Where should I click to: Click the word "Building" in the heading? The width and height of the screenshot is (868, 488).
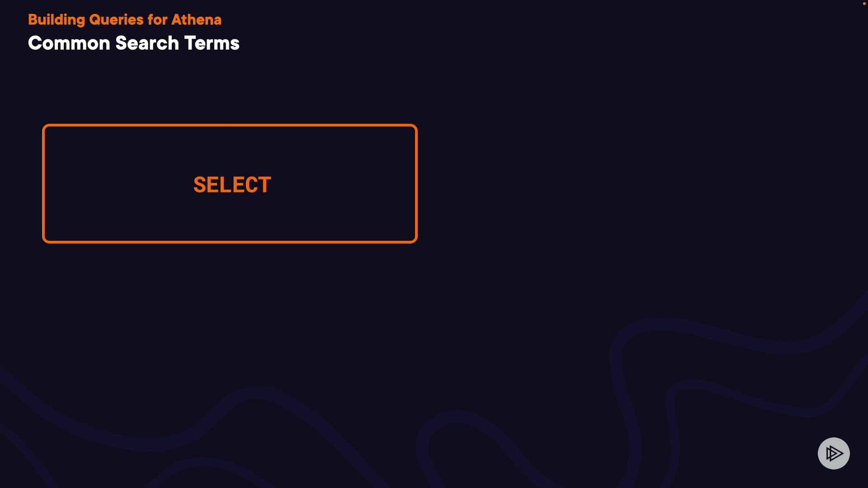pos(57,20)
